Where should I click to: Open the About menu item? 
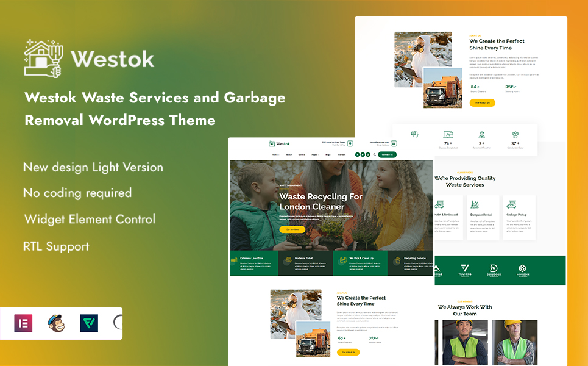click(289, 155)
